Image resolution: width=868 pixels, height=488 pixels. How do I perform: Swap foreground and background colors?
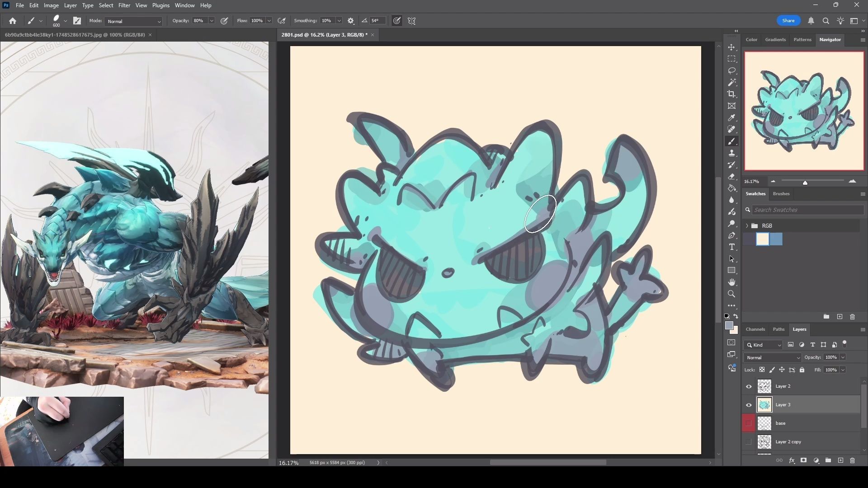click(736, 316)
